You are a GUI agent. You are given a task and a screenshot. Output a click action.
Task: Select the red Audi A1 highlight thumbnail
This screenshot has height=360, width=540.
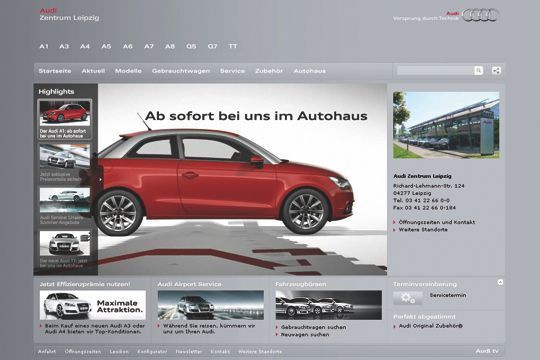[65, 113]
